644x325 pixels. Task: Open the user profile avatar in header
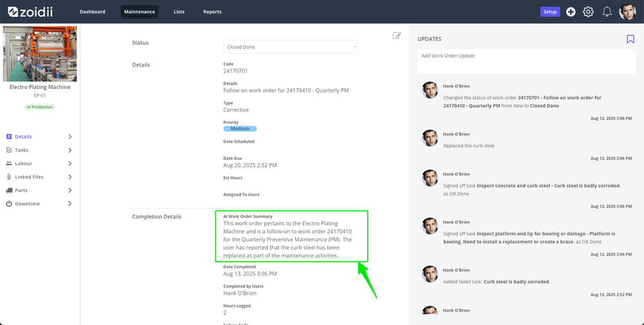tap(627, 12)
